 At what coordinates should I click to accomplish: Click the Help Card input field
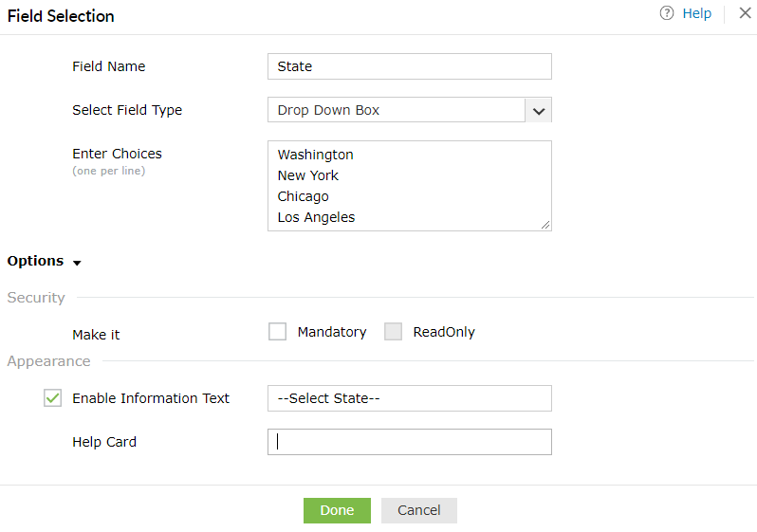pyautogui.click(x=409, y=442)
